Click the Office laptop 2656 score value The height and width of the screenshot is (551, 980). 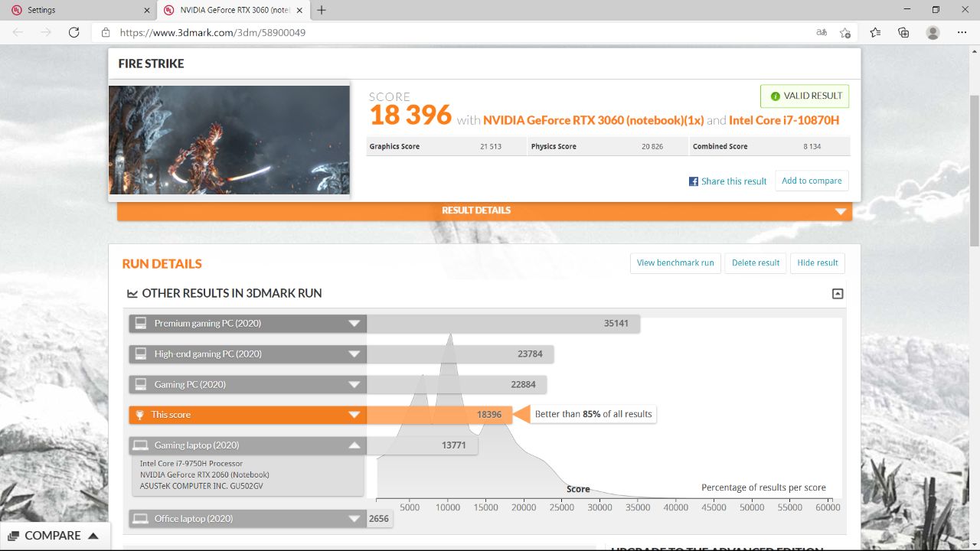(x=379, y=519)
